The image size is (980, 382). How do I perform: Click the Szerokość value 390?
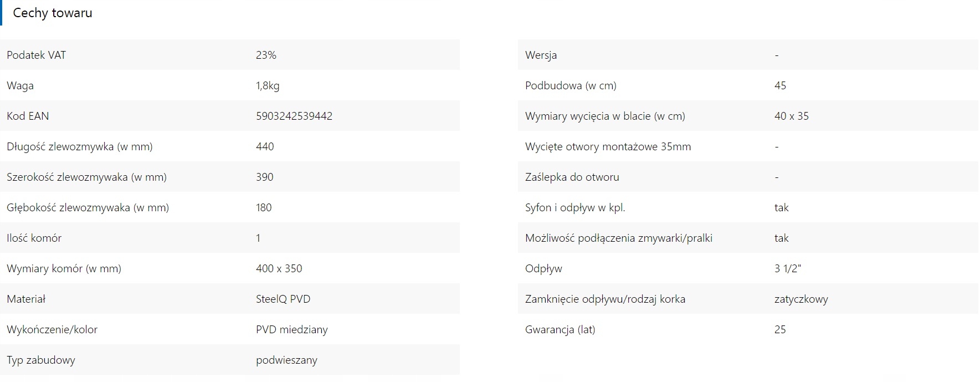click(265, 177)
